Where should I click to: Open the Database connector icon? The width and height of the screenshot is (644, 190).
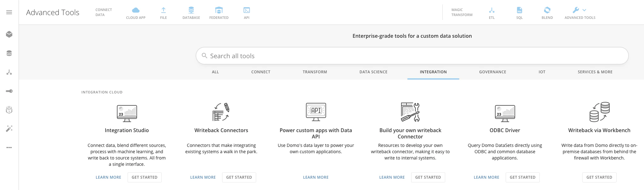coord(191,10)
